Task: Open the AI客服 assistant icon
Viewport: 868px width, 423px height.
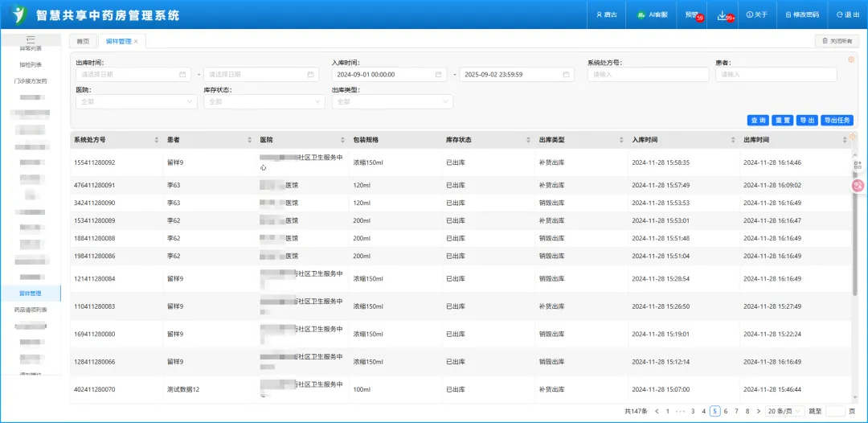Action: coord(641,14)
